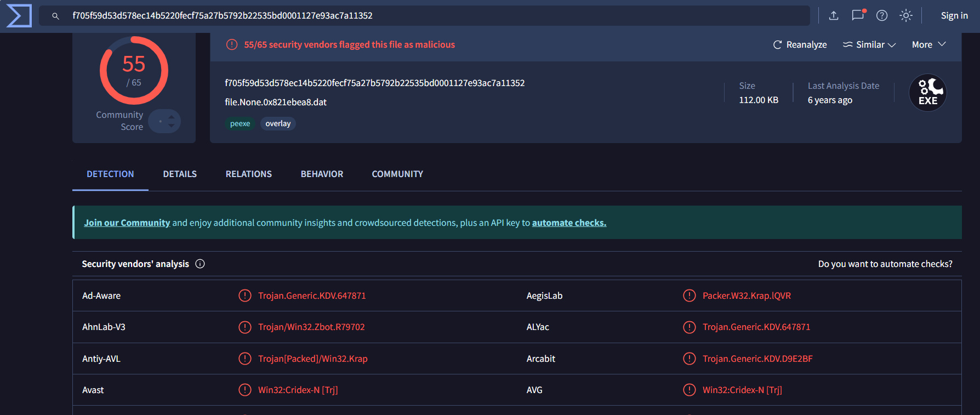Click 'Do you want to automate checks?'
This screenshot has height=415, width=980.
(x=885, y=264)
